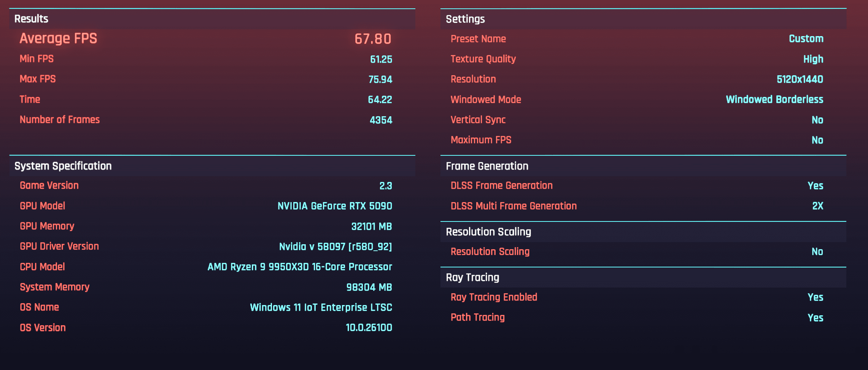This screenshot has height=370, width=868.
Task: Click the GPU Driver Version label
Action: (59, 246)
